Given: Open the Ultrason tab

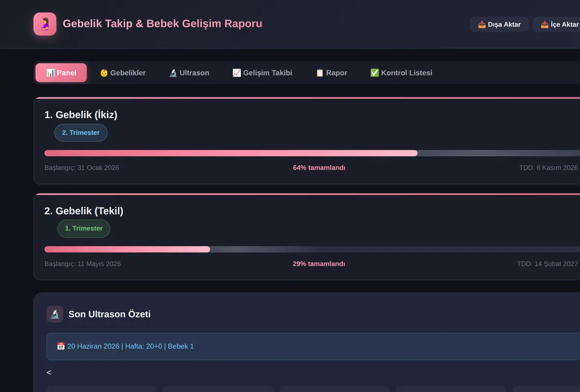Looking at the screenshot, I should tap(189, 73).
